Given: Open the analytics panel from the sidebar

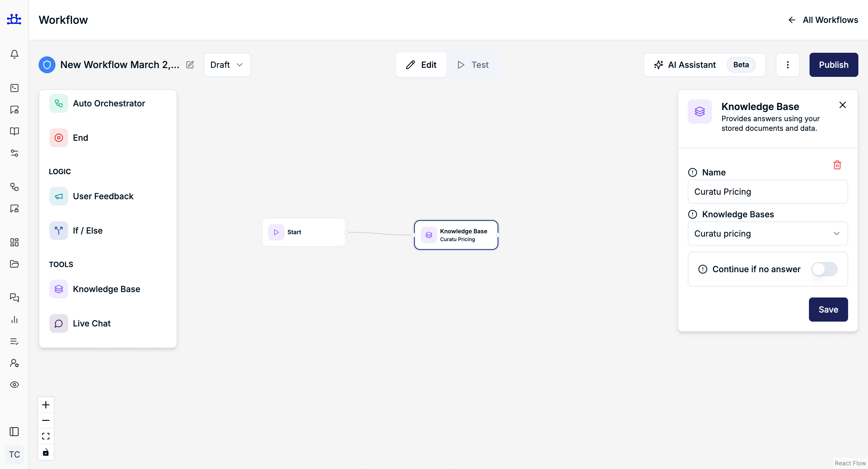Looking at the screenshot, I should click(14, 319).
